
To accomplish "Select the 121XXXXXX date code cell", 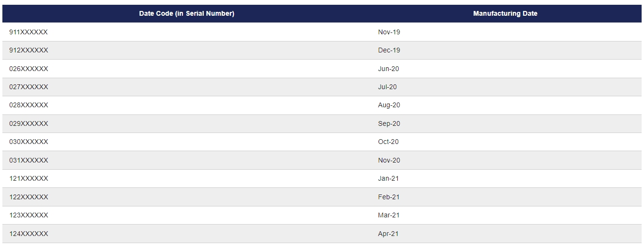I will tap(29, 178).
